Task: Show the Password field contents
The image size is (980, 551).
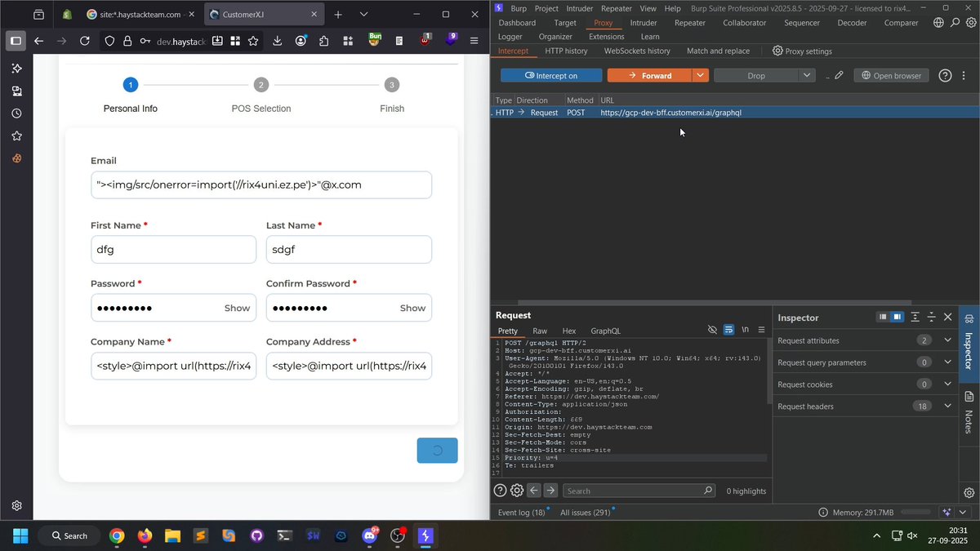Action: tap(237, 308)
